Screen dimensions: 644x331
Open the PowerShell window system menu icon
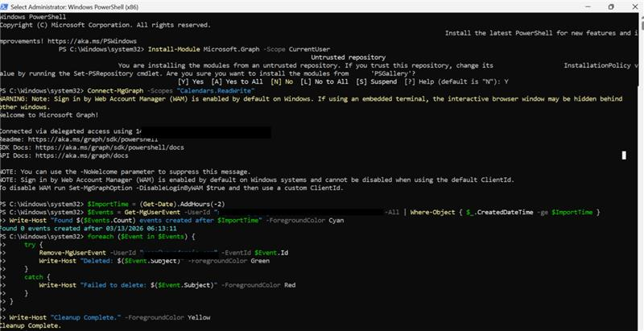tap(4, 7)
